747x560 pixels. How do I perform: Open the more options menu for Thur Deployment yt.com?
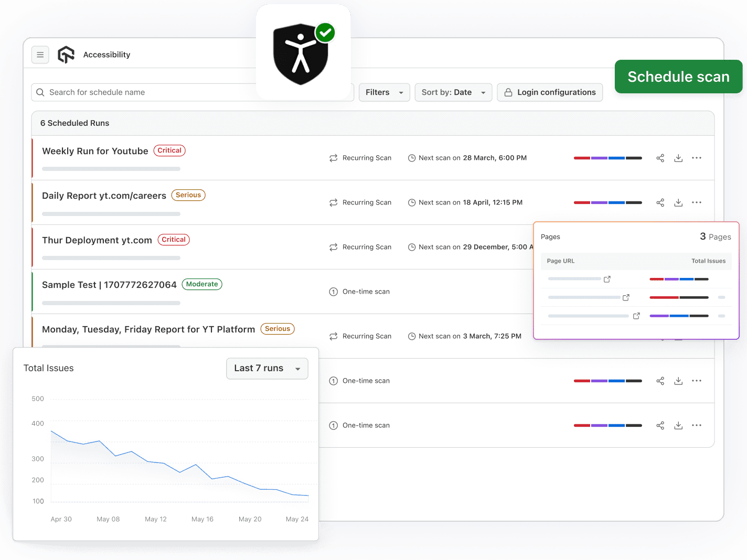(697, 247)
